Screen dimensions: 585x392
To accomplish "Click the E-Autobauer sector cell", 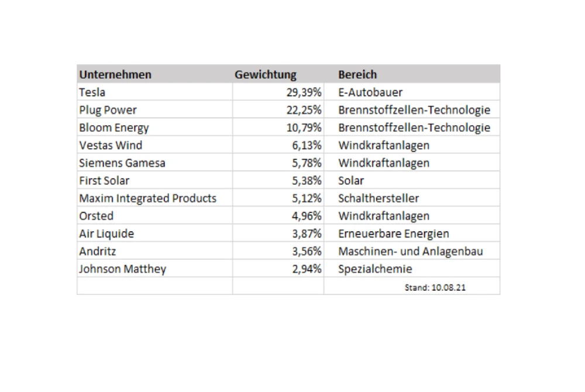I will click(370, 92).
